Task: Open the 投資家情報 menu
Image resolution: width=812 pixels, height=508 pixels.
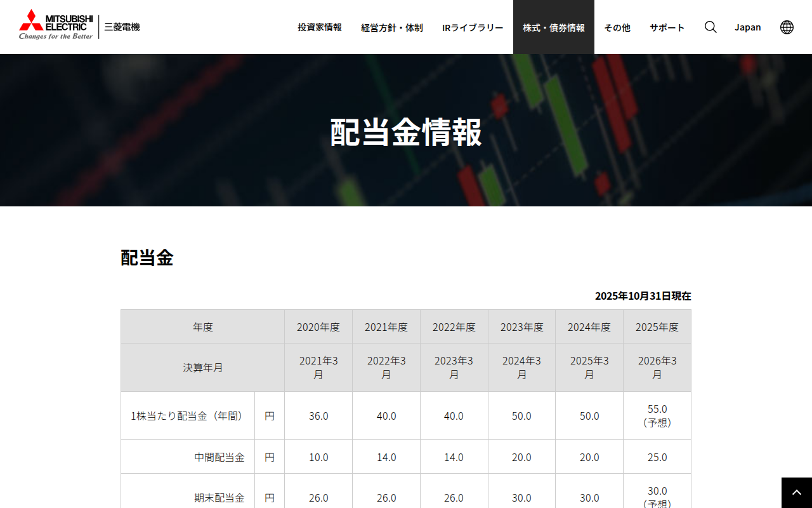Action: coord(319,27)
